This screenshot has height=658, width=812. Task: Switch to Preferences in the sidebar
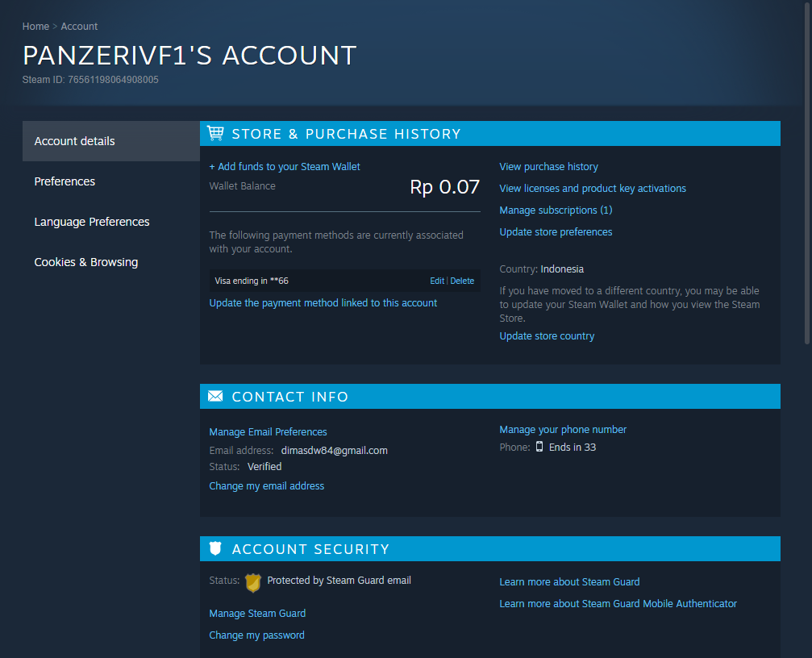pos(65,181)
